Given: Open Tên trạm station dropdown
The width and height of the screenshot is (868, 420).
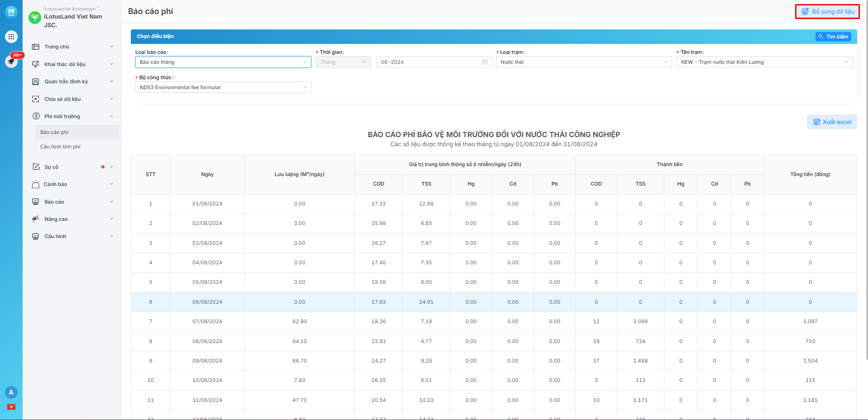Looking at the screenshot, I should pos(764,62).
